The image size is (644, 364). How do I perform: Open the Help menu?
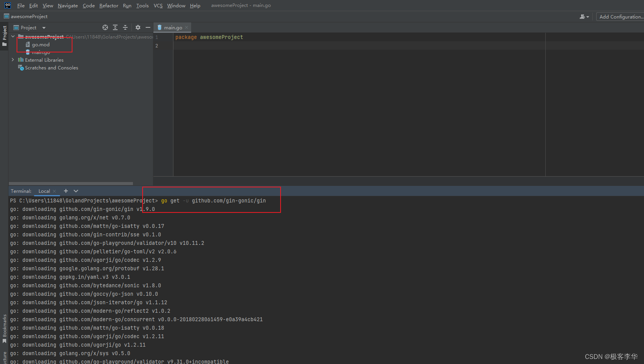195,6
